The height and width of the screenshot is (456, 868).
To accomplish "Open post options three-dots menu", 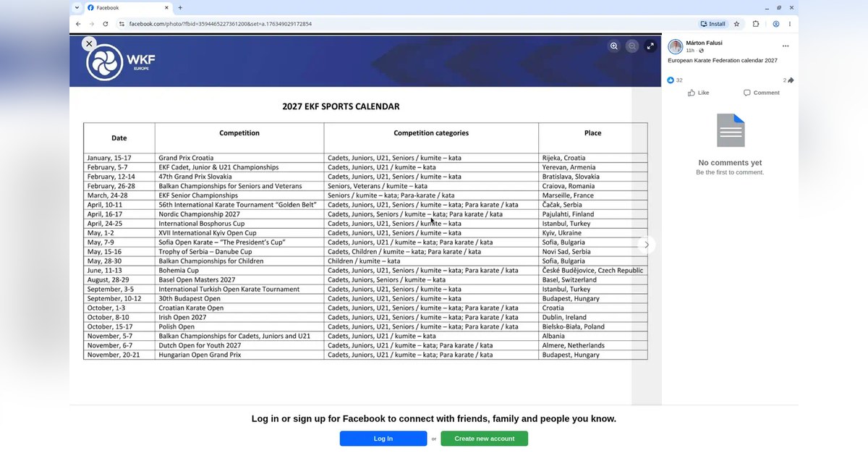I will pos(786,46).
